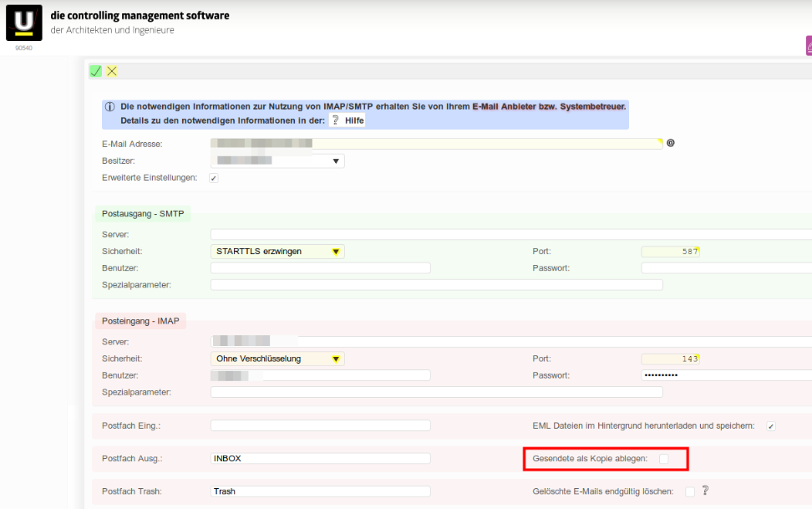812x509 pixels.
Task: Click the SMTP Port field showing 587
Action: 670,251
